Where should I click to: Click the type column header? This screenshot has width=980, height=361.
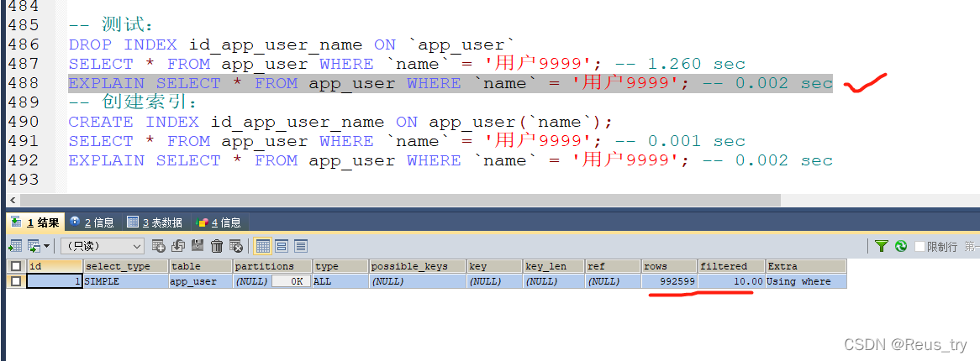[340, 266]
